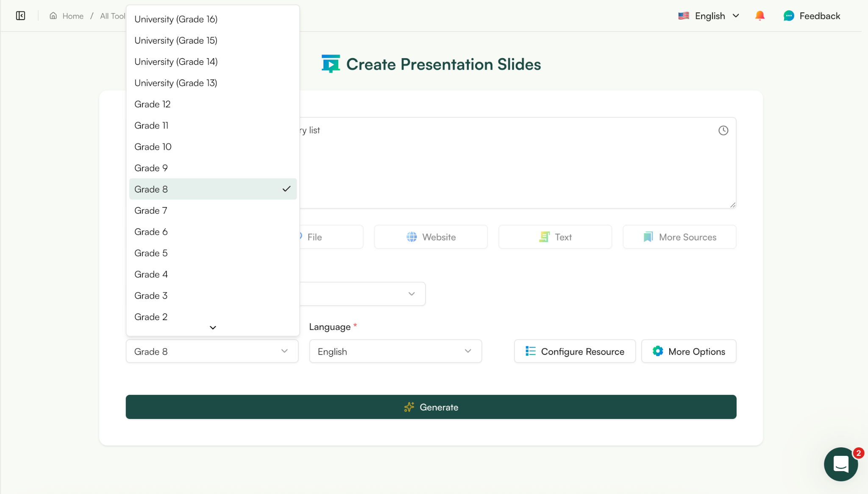The height and width of the screenshot is (494, 868).
Task: Select Website as a content source
Action: coord(430,237)
